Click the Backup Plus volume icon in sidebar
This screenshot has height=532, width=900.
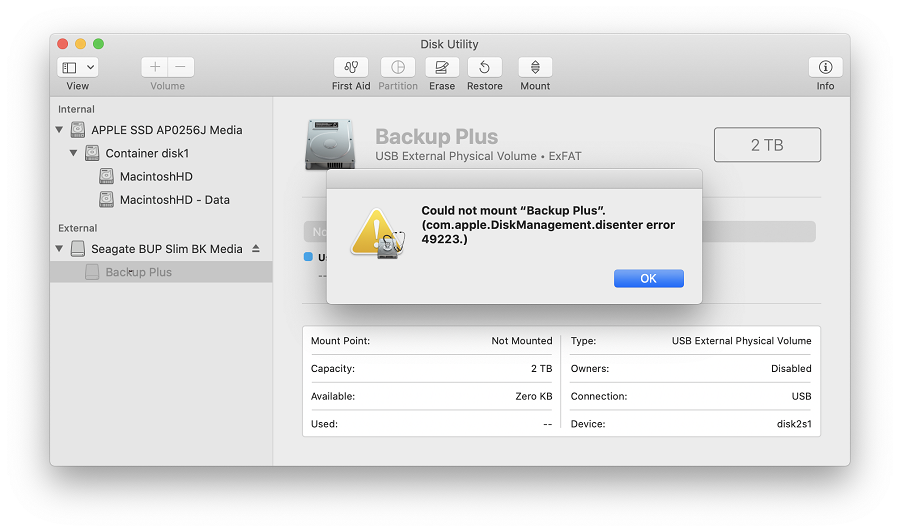(92, 272)
